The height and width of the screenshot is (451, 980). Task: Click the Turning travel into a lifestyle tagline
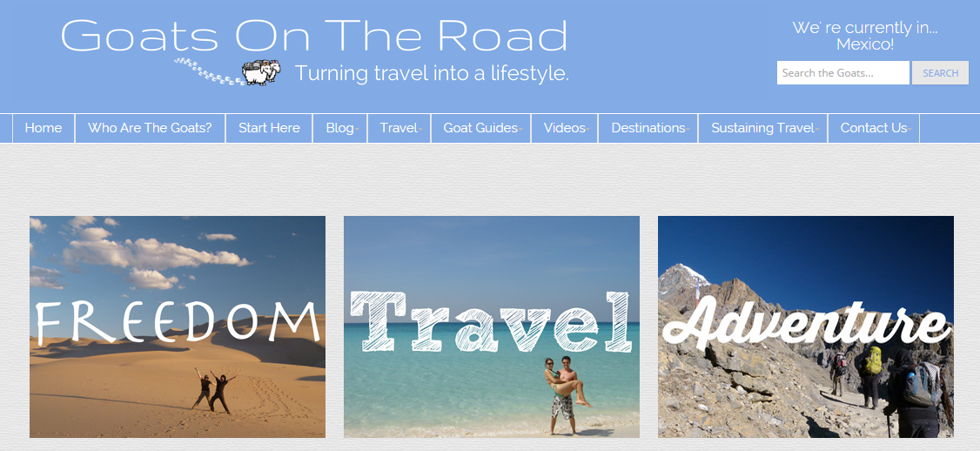tap(432, 73)
